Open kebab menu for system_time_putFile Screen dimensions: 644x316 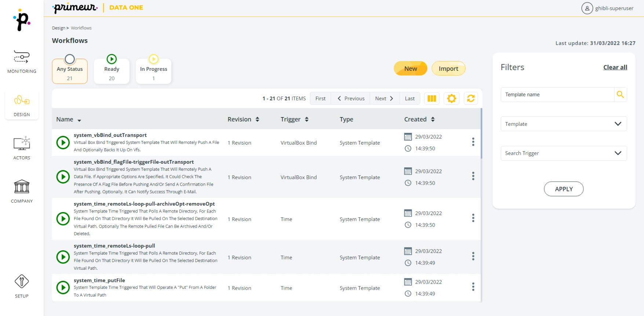point(473,287)
